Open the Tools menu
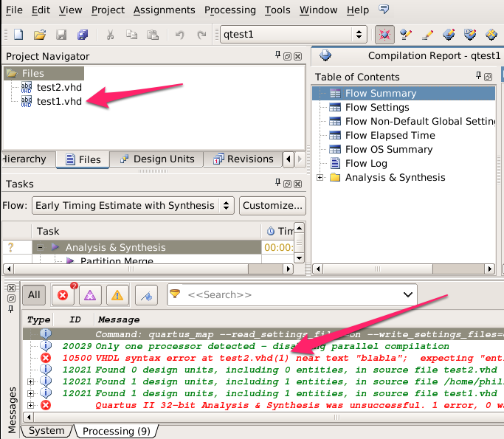Viewport: 504px width, 439px height. tap(277, 10)
